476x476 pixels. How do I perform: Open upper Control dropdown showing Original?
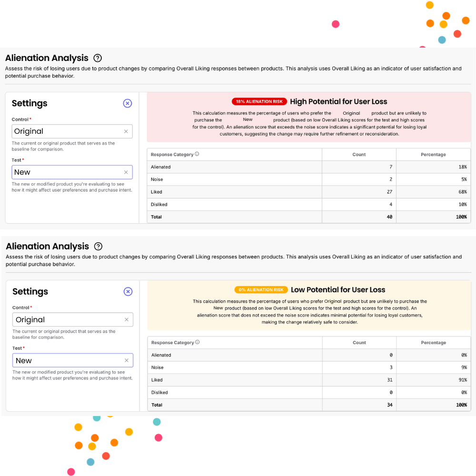(x=67, y=131)
